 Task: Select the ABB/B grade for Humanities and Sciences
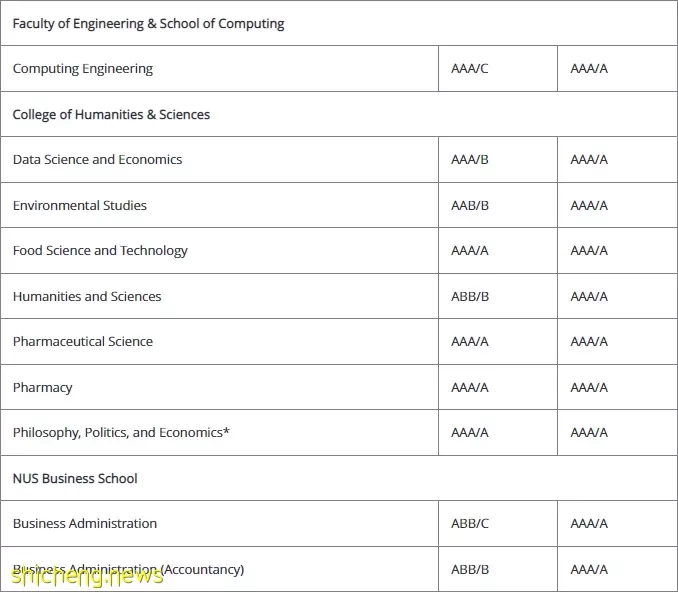[x=470, y=296]
